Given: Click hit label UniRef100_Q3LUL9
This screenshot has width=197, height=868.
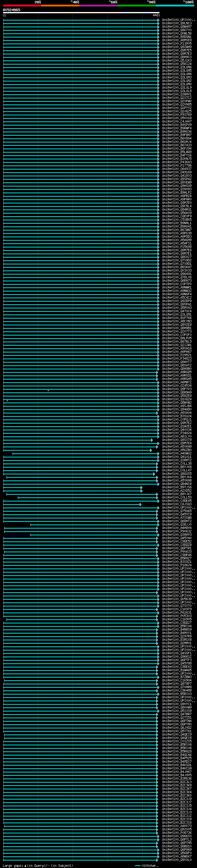Looking at the screenshot, I should coord(177,88).
